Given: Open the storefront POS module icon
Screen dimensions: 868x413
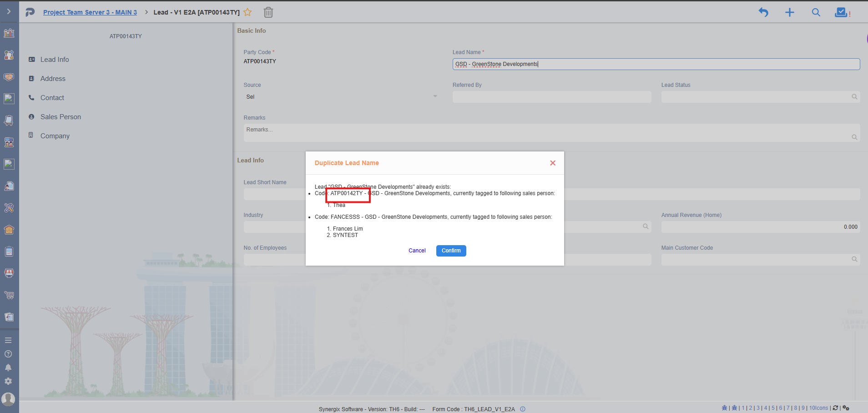Looking at the screenshot, I should pos(9,273).
